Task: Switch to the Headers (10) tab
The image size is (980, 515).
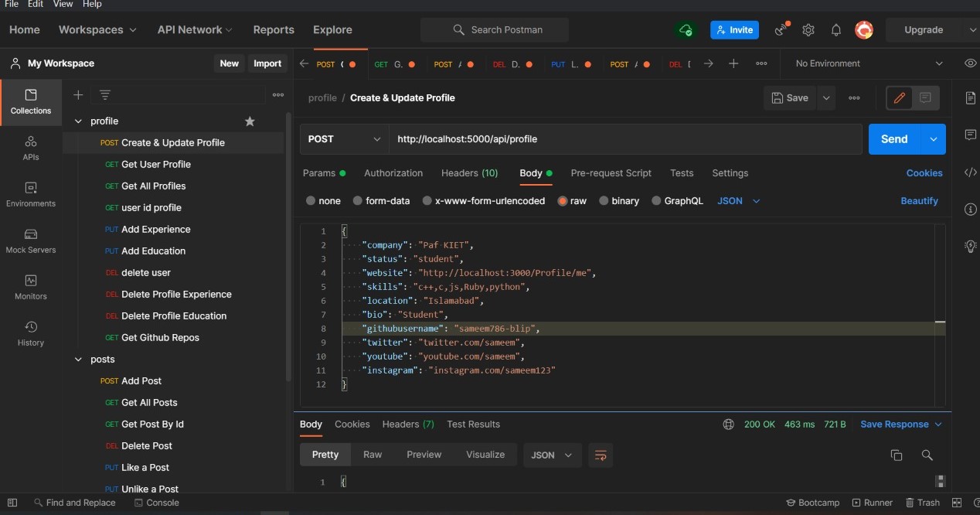Action: click(469, 173)
